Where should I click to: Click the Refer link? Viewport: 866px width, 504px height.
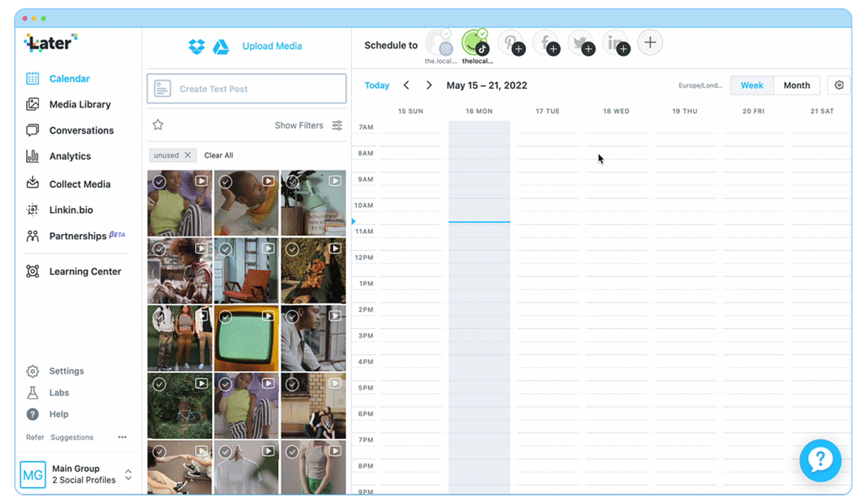35,438
